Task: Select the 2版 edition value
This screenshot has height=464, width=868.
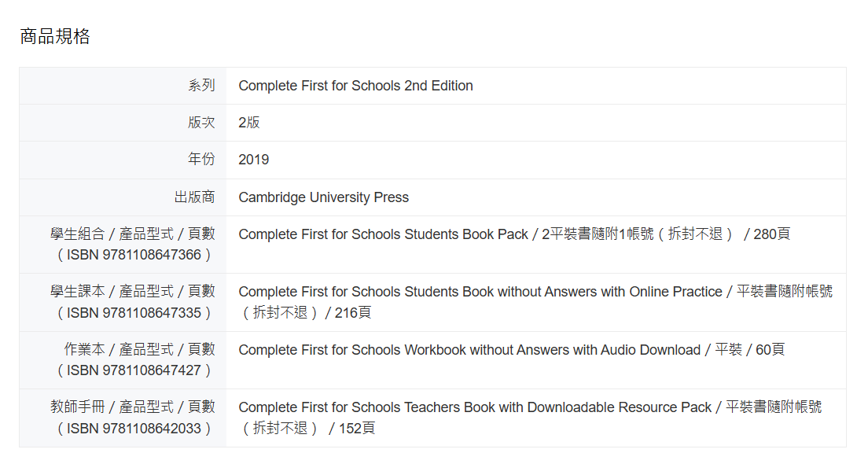Action: pyautogui.click(x=249, y=123)
